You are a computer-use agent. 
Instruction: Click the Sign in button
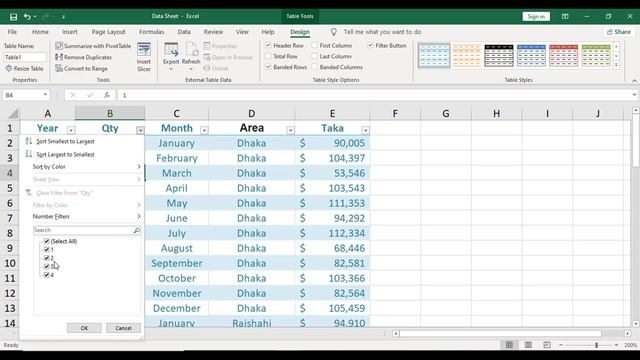[x=536, y=16]
